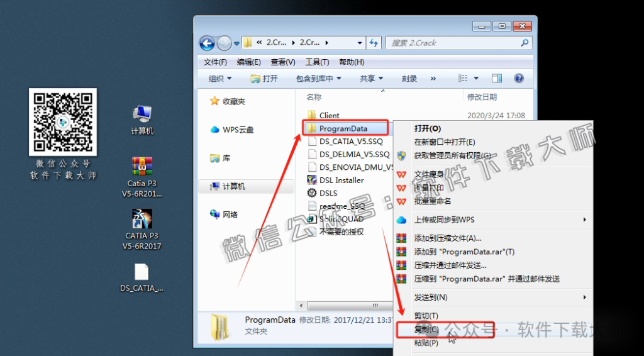This screenshot has height=356, width=644.
Task: Open the 文件(F) menu
Action: [x=215, y=62]
